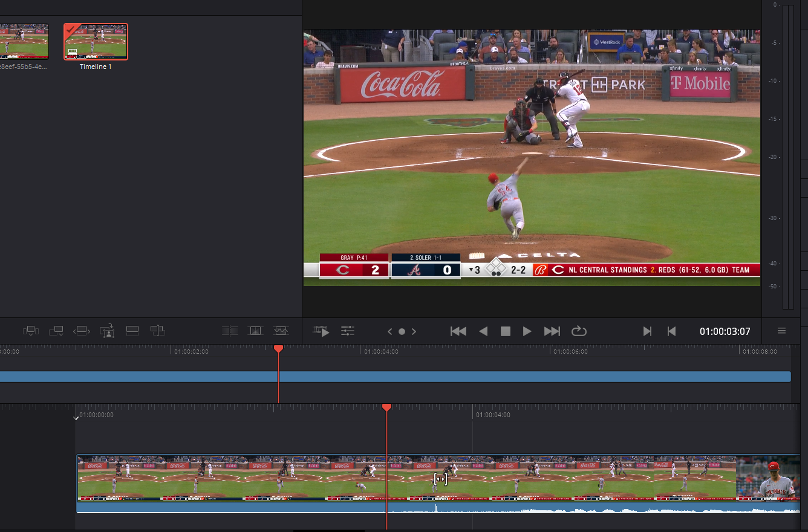Click the jog dot between arrows
This screenshot has width=808, height=532.
(402, 331)
